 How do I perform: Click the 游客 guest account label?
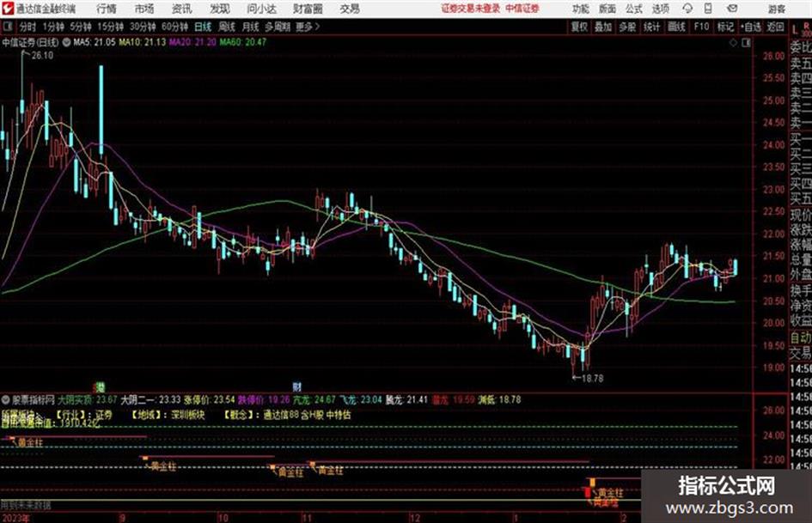(x=776, y=9)
